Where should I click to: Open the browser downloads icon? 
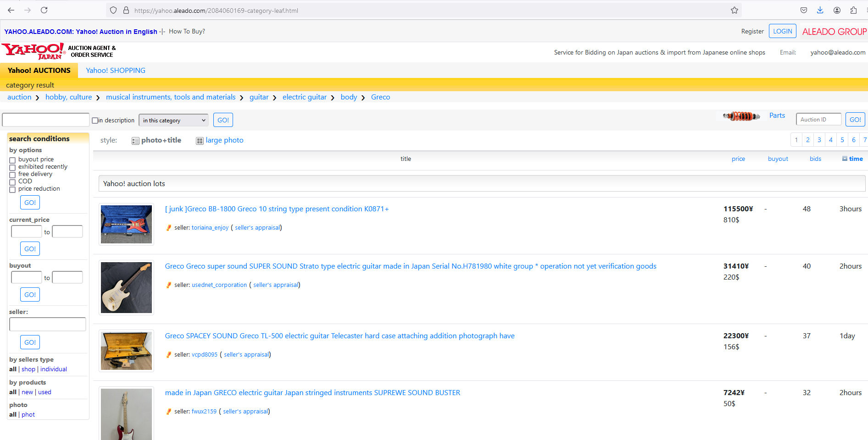820,10
